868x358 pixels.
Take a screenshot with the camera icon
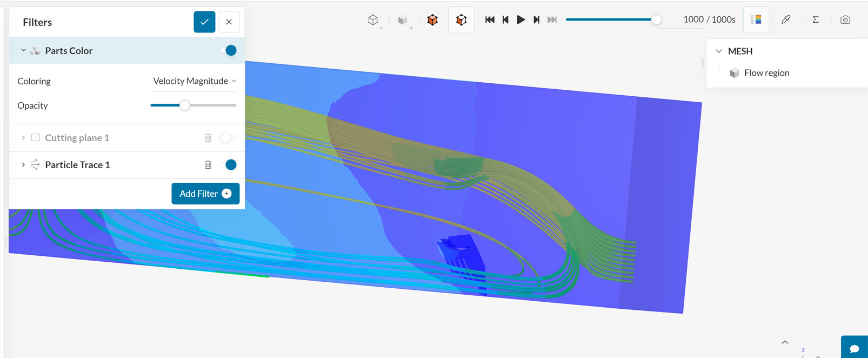click(x=845, y=19)
